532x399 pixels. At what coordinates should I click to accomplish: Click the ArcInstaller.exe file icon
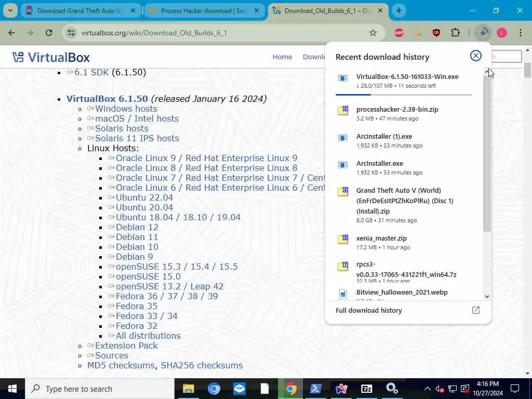(x=343, y=165)
